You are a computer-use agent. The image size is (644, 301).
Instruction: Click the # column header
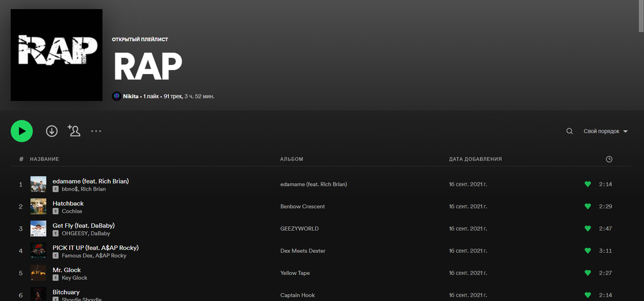(21, 159)
